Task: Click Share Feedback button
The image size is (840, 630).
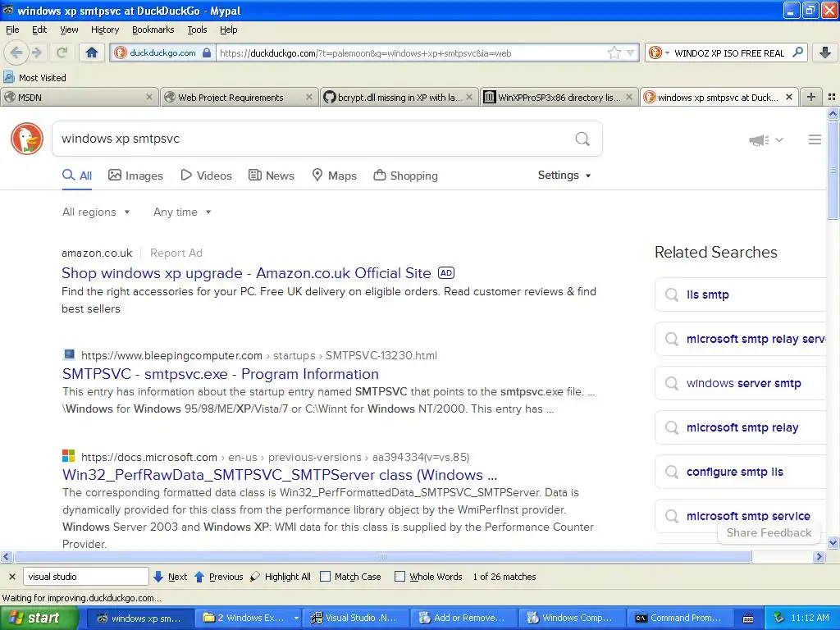Action: 769,532
